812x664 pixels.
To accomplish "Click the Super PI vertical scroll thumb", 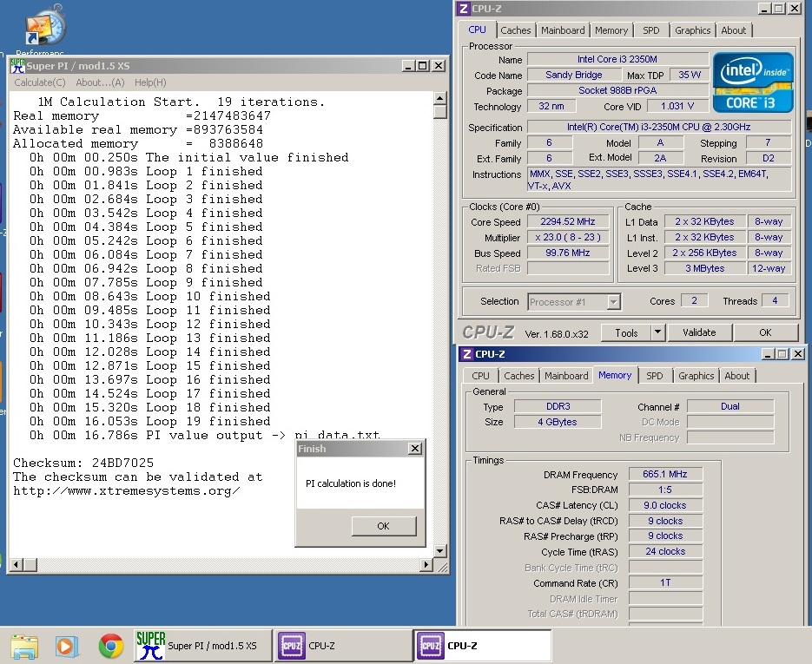I will tap(439, 112).
